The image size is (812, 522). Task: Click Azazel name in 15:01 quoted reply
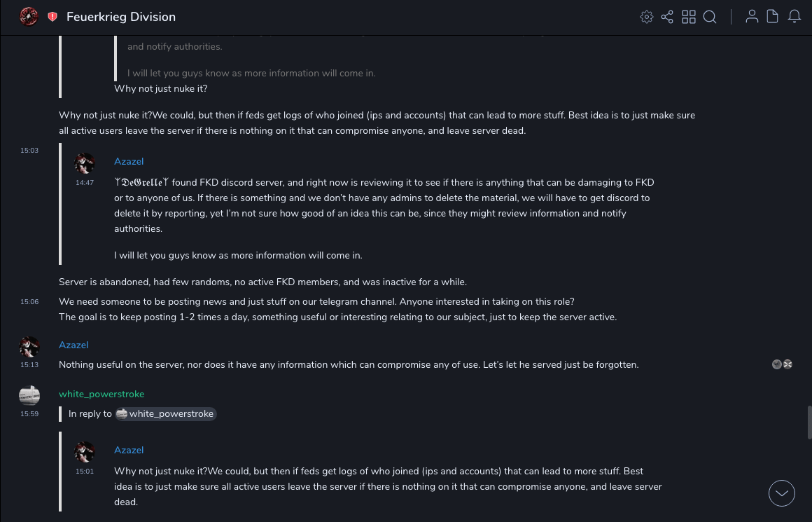point(129,450)
